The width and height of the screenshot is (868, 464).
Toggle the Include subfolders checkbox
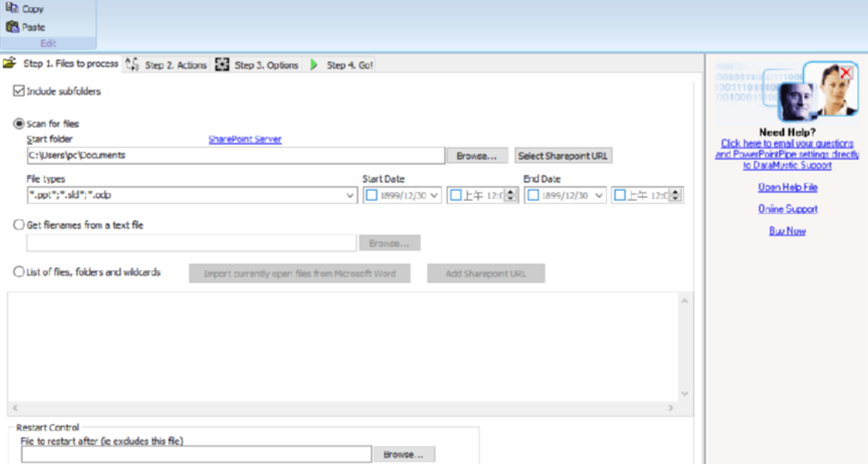(x=19, y=90)
